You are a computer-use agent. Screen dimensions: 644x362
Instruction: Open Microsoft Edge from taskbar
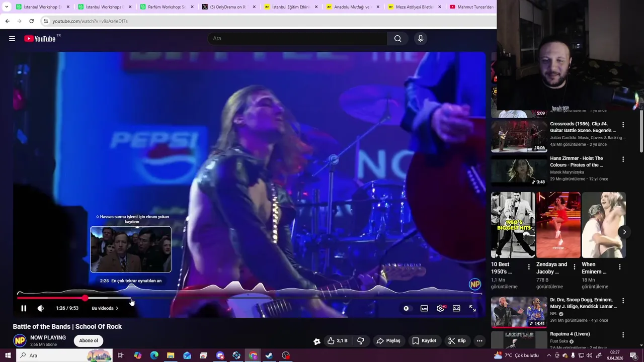tap(154, 355)
